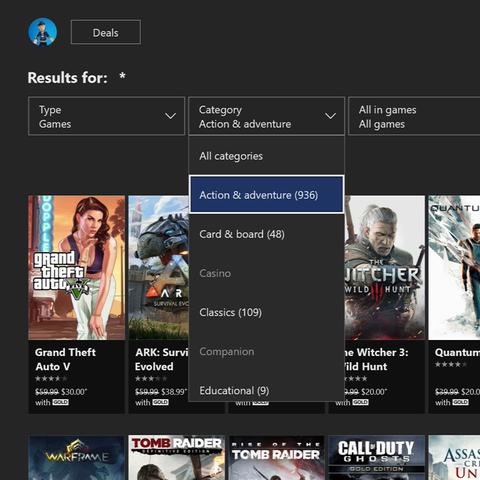The height and width of the screenshot is (480, 480).
Task: Open the Warframe game tile
Action: 77,458
